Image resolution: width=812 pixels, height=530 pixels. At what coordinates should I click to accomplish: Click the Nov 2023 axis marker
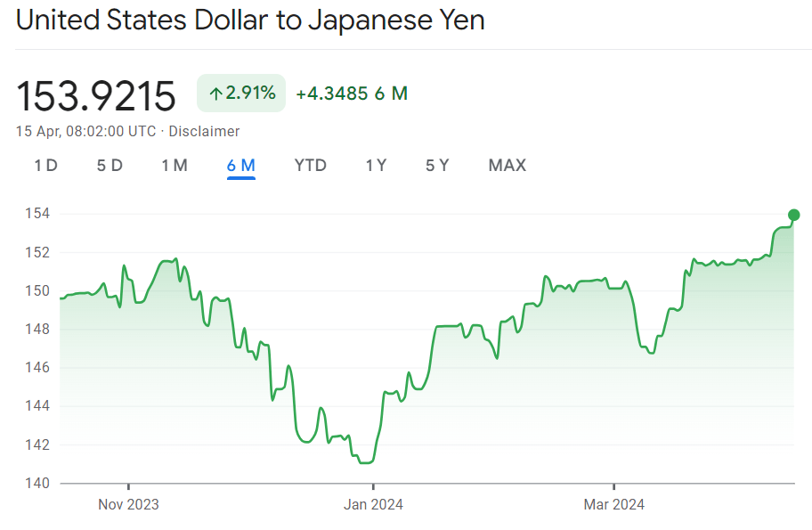128,504
